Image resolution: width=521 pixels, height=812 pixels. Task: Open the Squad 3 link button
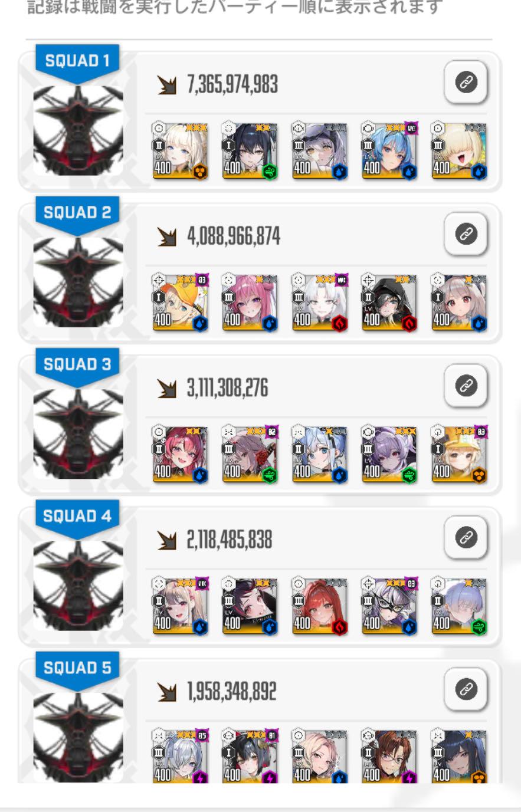[466, 386]
